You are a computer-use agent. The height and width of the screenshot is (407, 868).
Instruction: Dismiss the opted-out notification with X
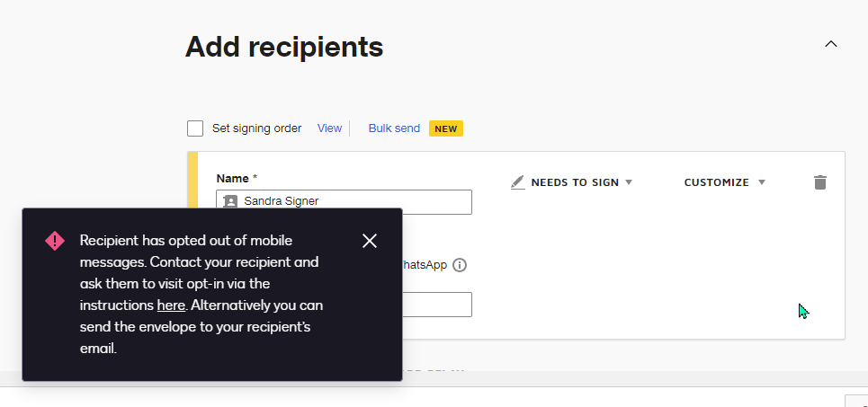tap(369, 241)
